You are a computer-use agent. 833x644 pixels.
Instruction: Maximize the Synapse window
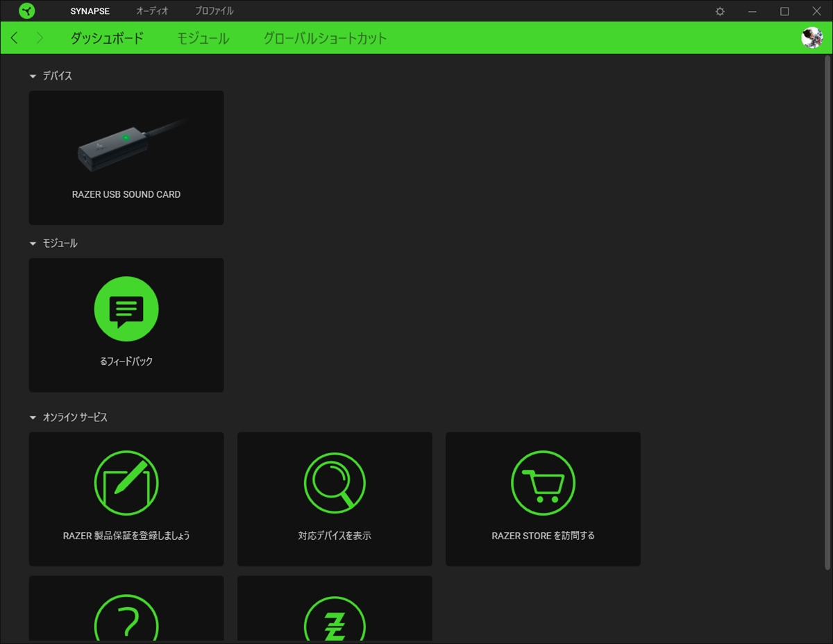coord(784,11)
